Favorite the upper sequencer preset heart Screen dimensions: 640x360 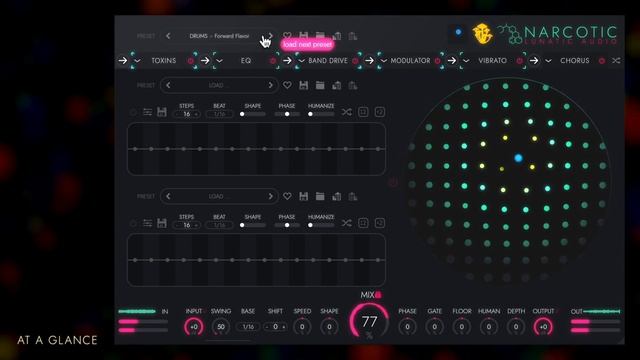coord(287,85)
